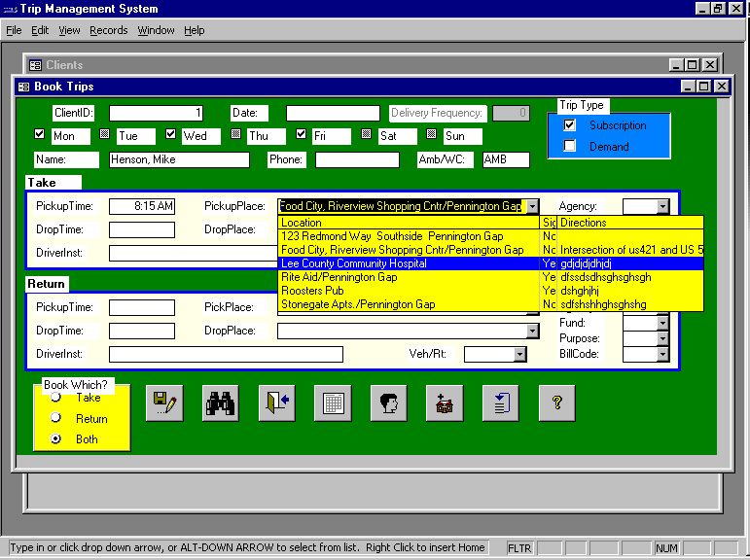Select Lee County Community Hospital from list

pyautogui.click(x=490, y=263)
